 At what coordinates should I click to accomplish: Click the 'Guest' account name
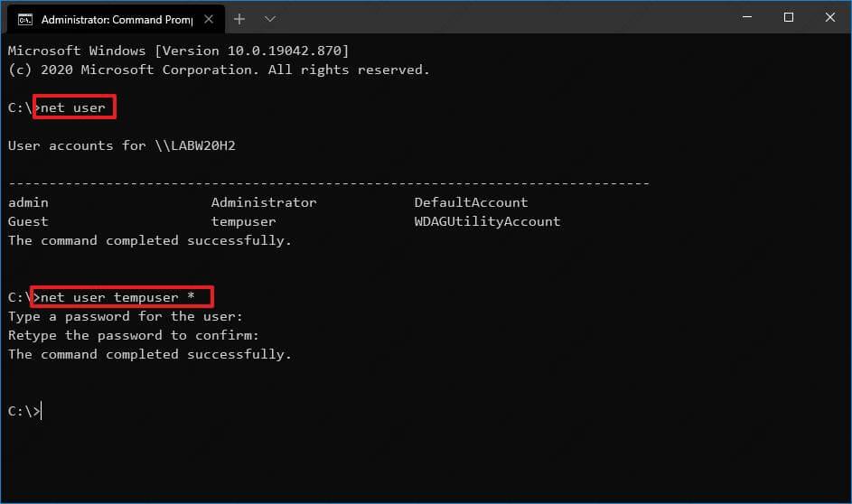tap(28, 221)
